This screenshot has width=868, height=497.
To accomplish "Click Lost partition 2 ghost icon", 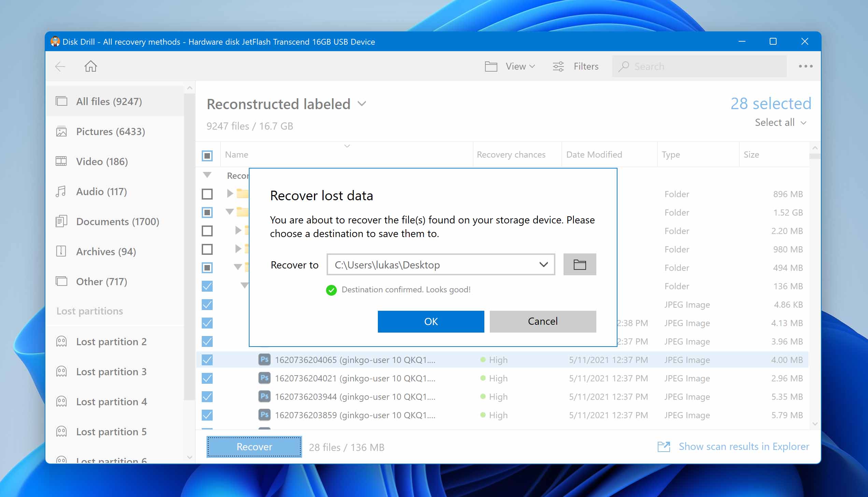I will [x=61, y=342].
